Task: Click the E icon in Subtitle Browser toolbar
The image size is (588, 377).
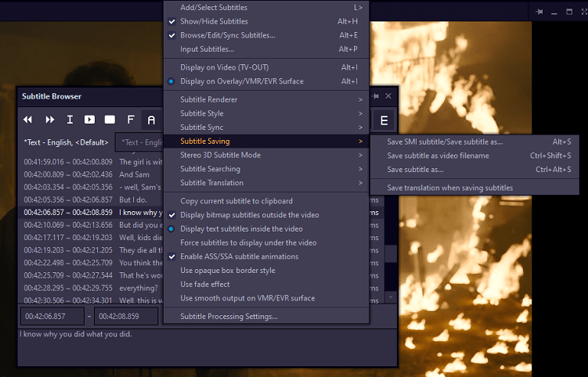Action: [384, 120]
